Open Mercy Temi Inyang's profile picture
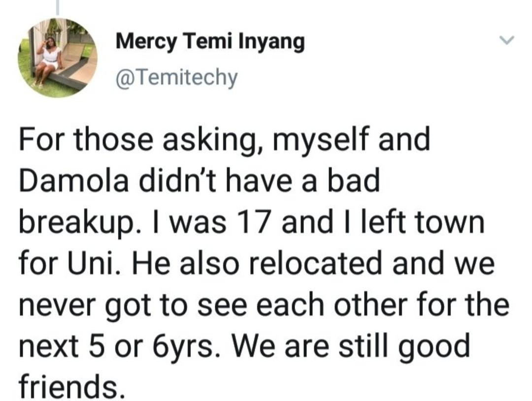The height and width of the screenshot is (401, 532). point(58,58)
